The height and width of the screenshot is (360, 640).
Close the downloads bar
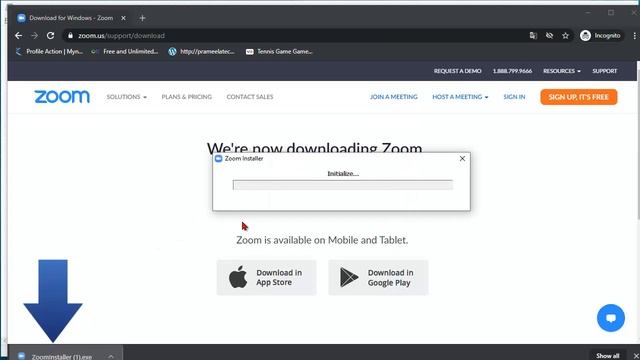(x=636, y=356)
